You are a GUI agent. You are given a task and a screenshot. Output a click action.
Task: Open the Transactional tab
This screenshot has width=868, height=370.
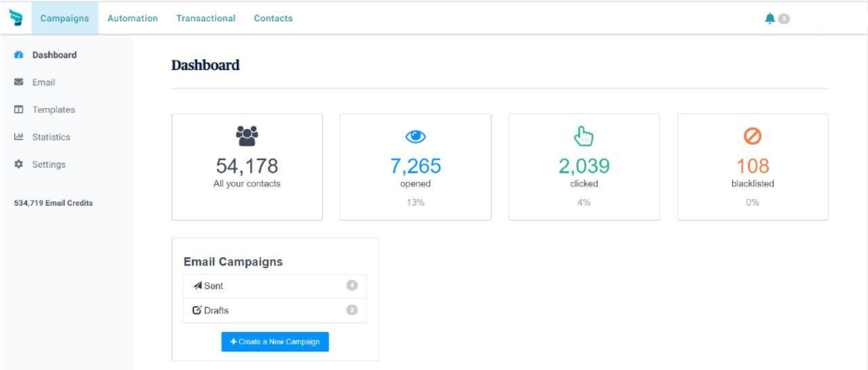coord(206,19)
